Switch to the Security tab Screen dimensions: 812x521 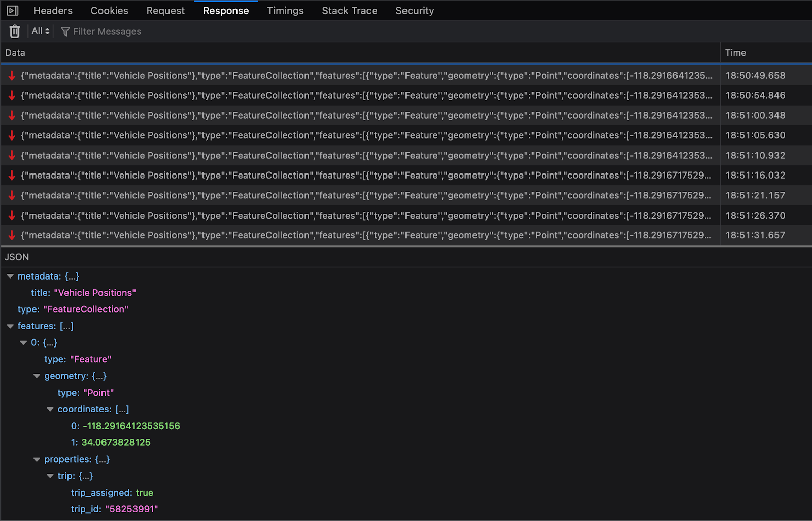[x=414, y=10]
